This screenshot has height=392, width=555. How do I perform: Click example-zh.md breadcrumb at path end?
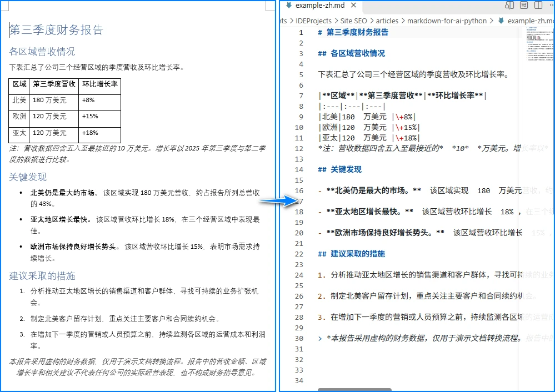tap(531, 21)
